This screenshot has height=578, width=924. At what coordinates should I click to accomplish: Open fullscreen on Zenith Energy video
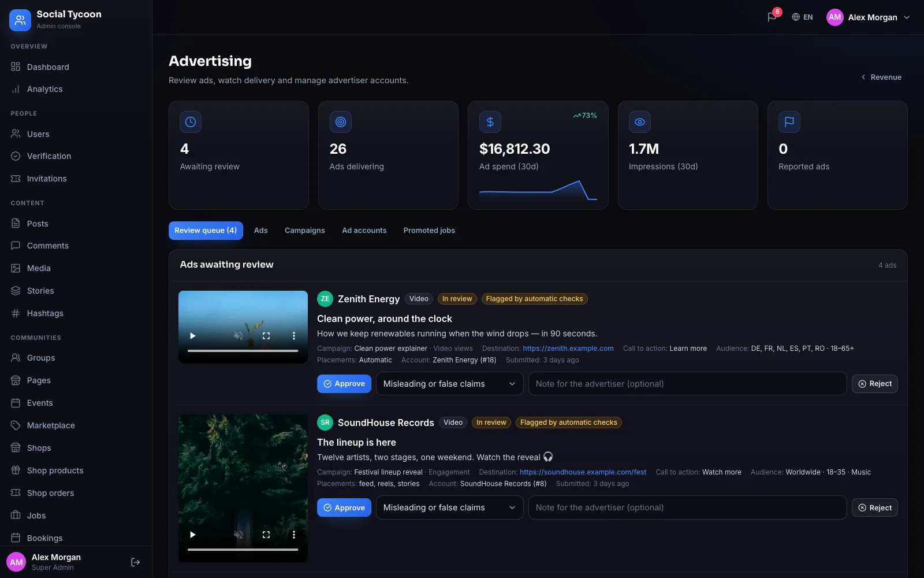pyautogui.click(x=266, y=336)
